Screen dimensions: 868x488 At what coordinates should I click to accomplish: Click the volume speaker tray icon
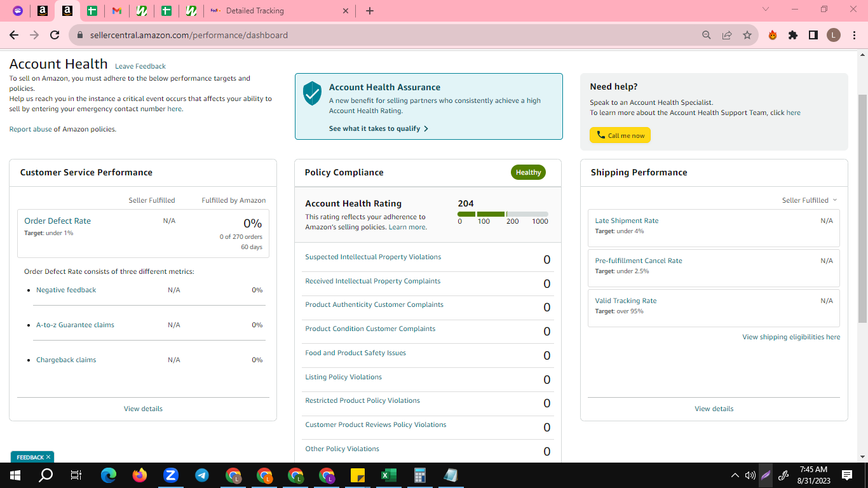point(750,475)
